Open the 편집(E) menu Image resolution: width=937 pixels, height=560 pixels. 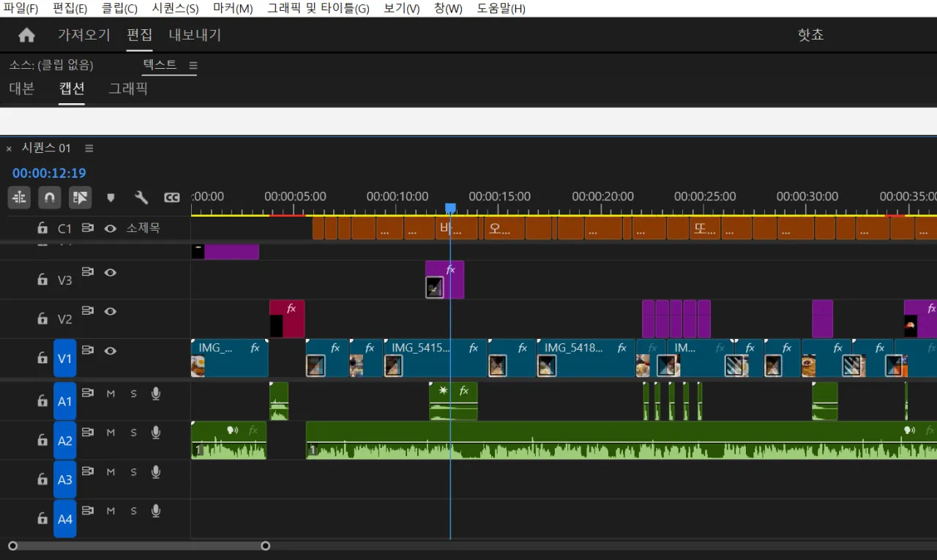[x=70, y=9]
